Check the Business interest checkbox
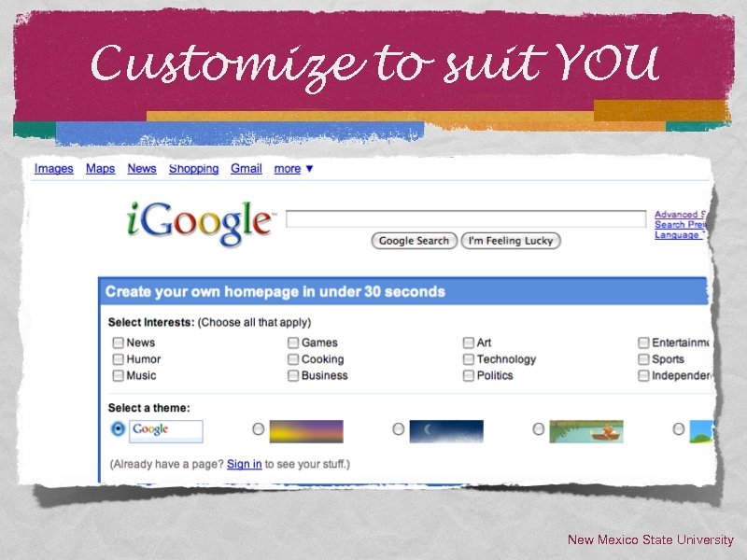The image size is (747, 560). pyautogui.click(x=293, y=376)
